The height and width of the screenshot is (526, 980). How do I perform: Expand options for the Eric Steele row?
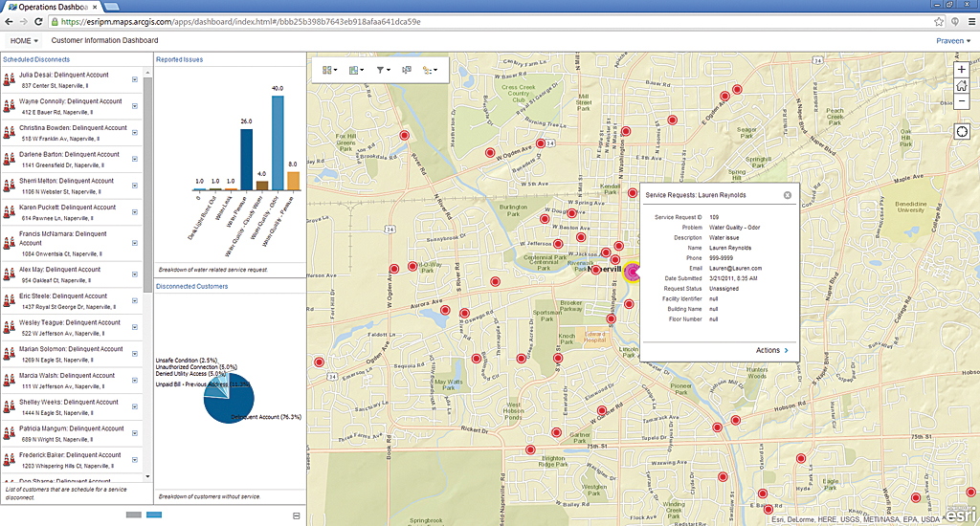(135, 301)
